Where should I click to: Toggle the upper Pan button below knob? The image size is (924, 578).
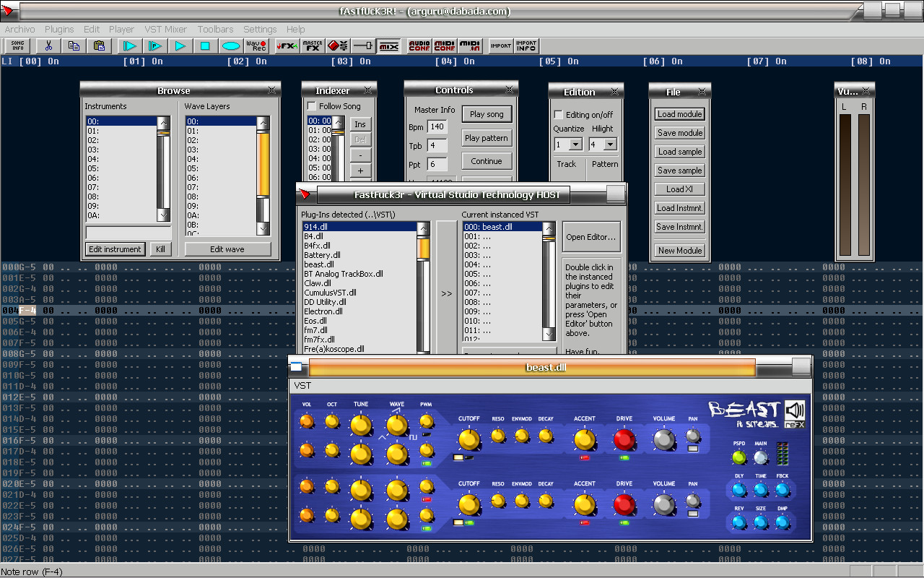[x=693, y=449]
